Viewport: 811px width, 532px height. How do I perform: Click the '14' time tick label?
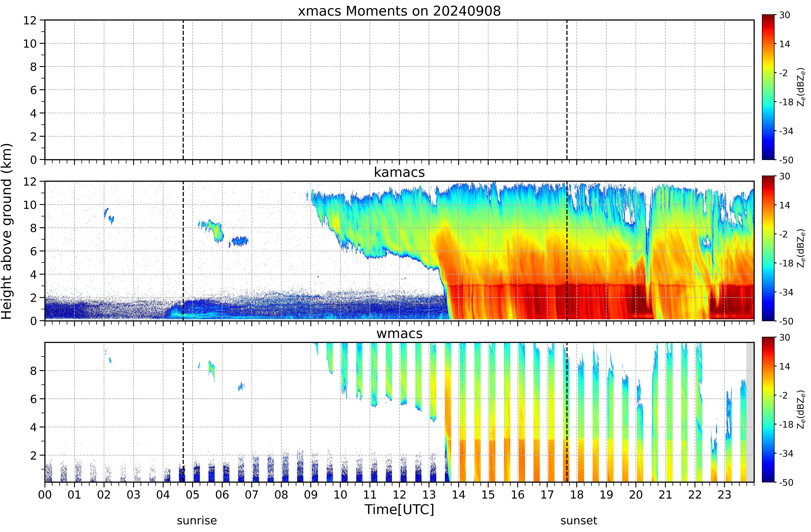(x=459, y=494)
